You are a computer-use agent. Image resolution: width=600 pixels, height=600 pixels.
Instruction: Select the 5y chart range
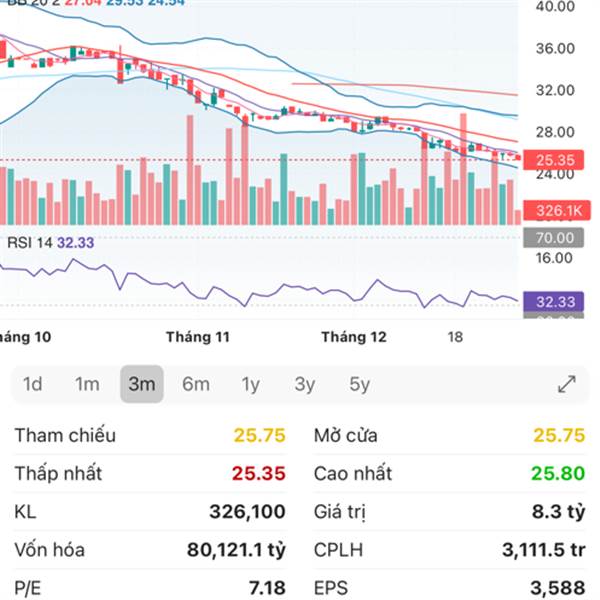tap(360, 384)
